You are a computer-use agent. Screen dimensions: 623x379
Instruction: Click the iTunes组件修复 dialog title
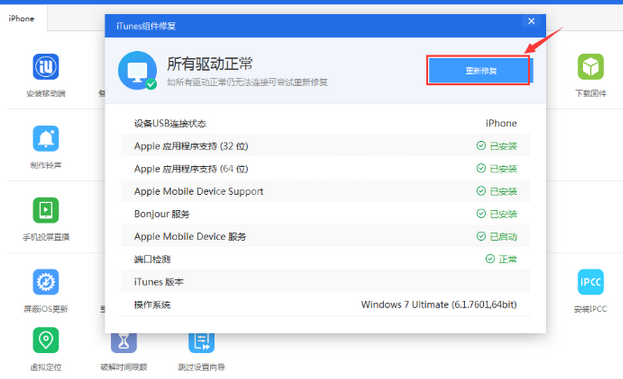coord(146,26)
